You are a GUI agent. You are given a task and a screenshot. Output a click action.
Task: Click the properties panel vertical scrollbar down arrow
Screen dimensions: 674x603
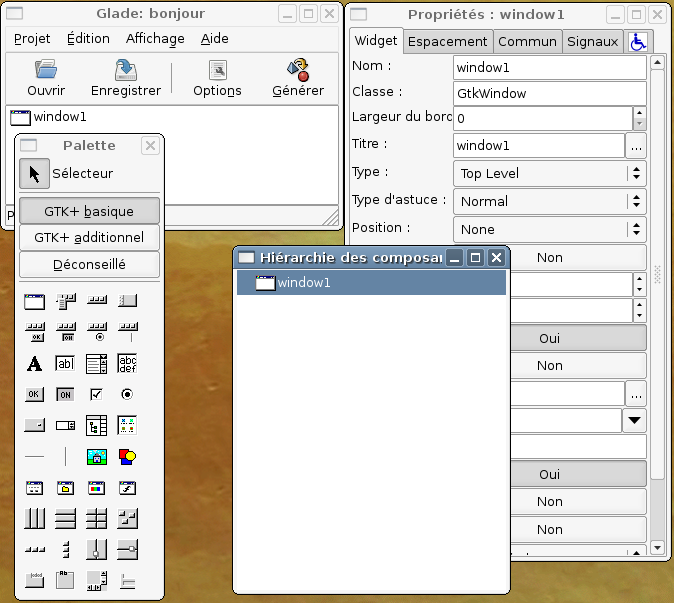657,547
